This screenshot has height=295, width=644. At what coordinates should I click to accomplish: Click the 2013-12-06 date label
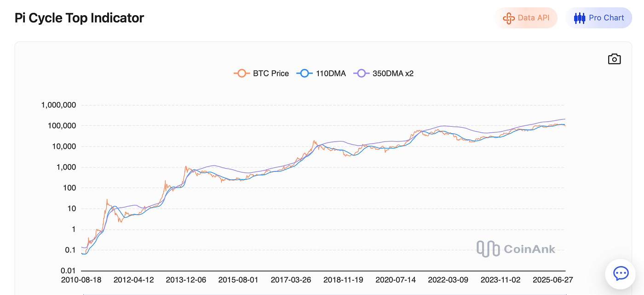186,279
